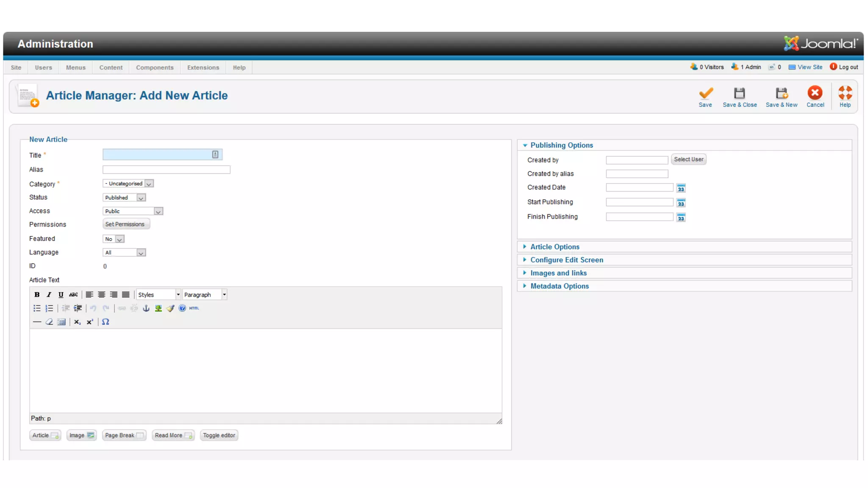Open the Paragraph format dropdown

click(x=205, y=294)
